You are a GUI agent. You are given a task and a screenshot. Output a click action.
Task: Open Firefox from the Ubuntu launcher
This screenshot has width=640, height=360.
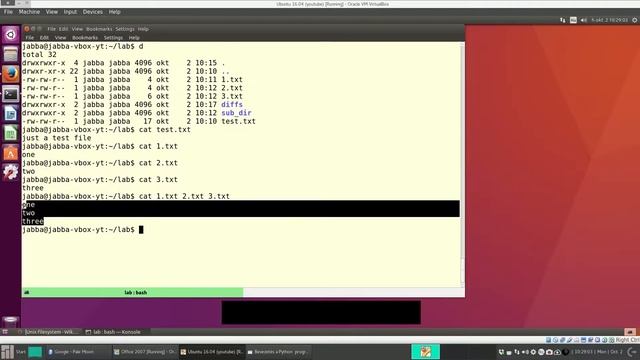point(11,74)
